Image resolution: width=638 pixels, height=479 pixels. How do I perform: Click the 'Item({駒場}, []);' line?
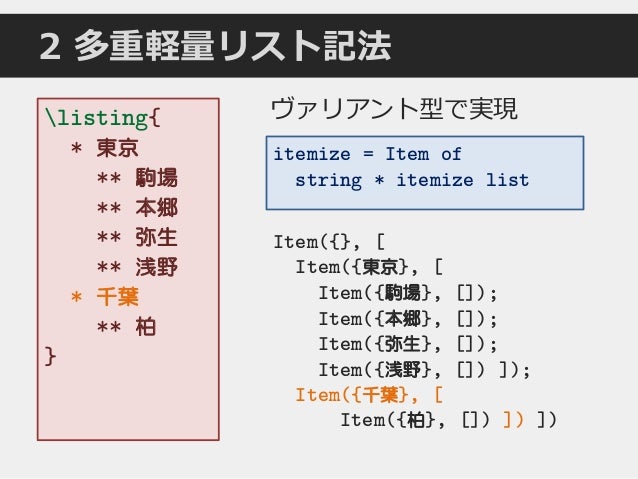pos(408,293)
